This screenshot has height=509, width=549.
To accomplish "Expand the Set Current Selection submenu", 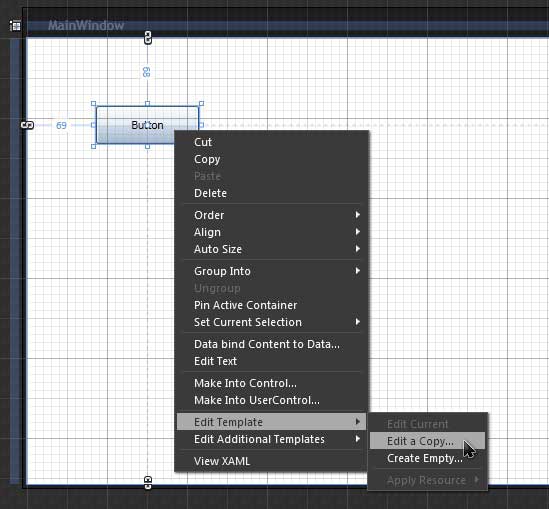I will (272, 322).
